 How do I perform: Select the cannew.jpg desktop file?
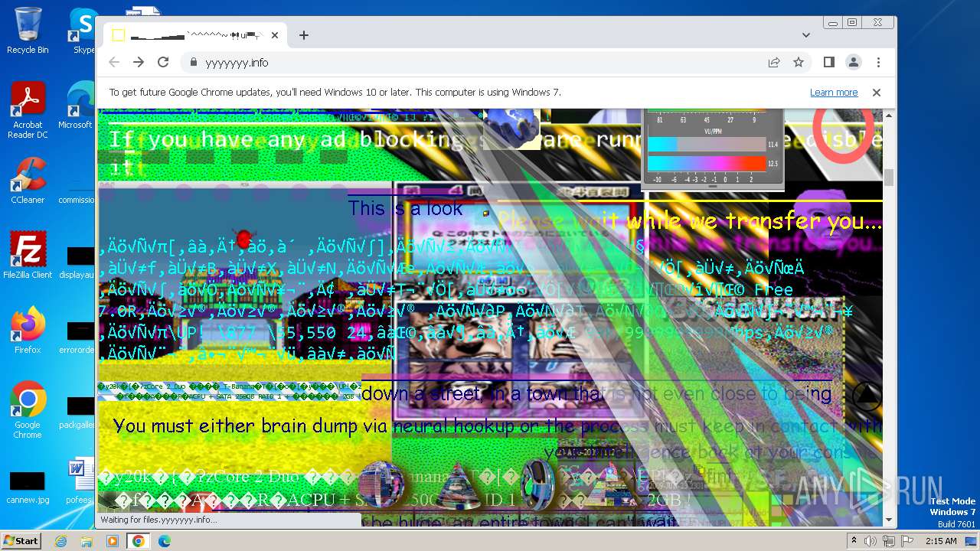coord(28,487)
